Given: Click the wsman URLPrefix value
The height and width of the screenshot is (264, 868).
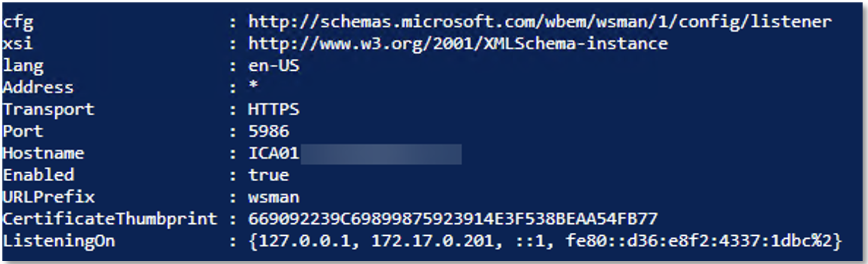Looking at the screenshot, I should tap(273, 197).
